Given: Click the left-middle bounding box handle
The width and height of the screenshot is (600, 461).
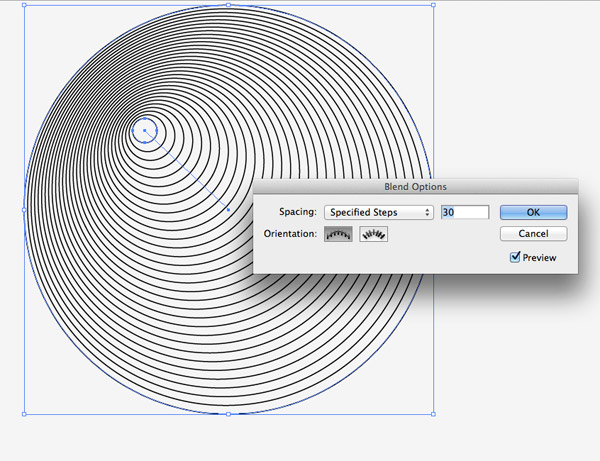Looking at the screenshot, I should pos(24,209).
